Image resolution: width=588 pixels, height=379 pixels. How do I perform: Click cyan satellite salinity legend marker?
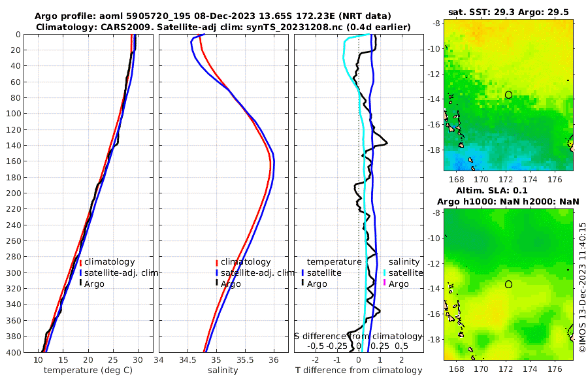coord(385,272)
